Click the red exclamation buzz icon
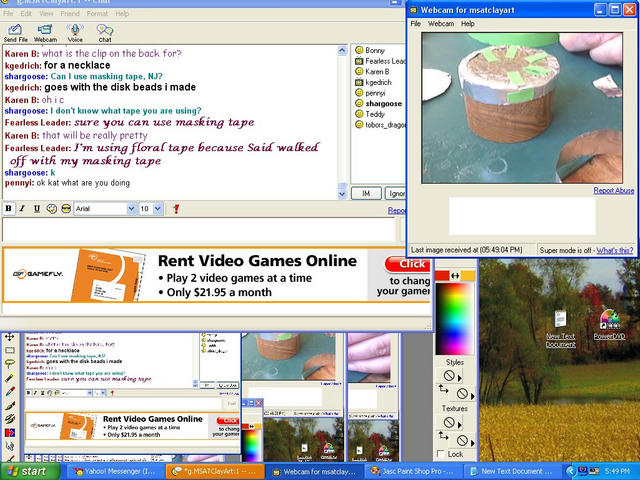This screenshot has height=480, width=640. coord(176,209)
